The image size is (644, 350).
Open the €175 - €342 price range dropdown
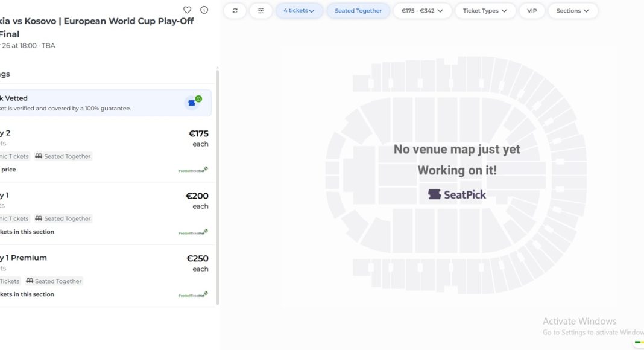[x=422, y=11]
